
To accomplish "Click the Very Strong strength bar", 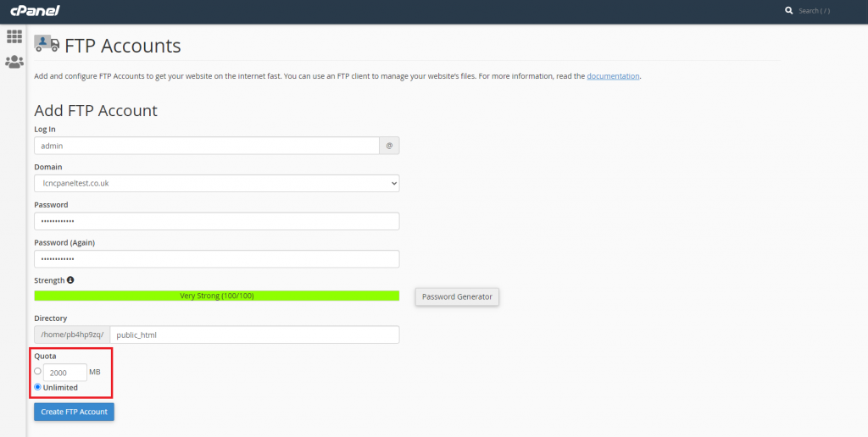I will coord(216,296).
